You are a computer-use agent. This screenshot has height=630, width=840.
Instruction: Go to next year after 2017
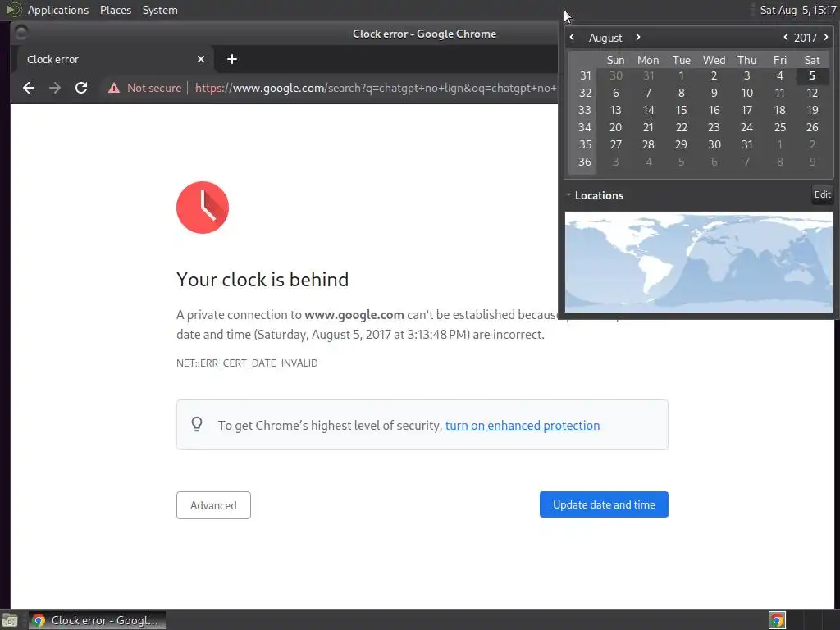(826, 38)
